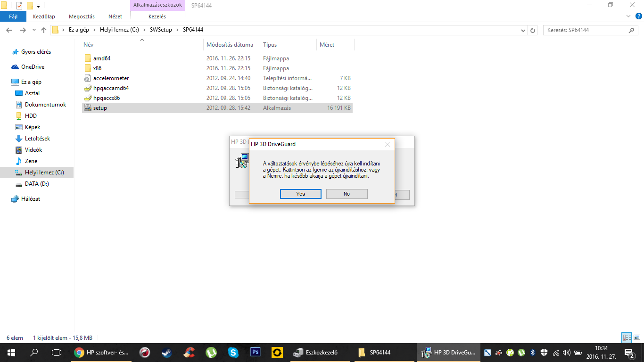Click Yes to restart the computer
The image size is (644, 362).
coord(300,194)
